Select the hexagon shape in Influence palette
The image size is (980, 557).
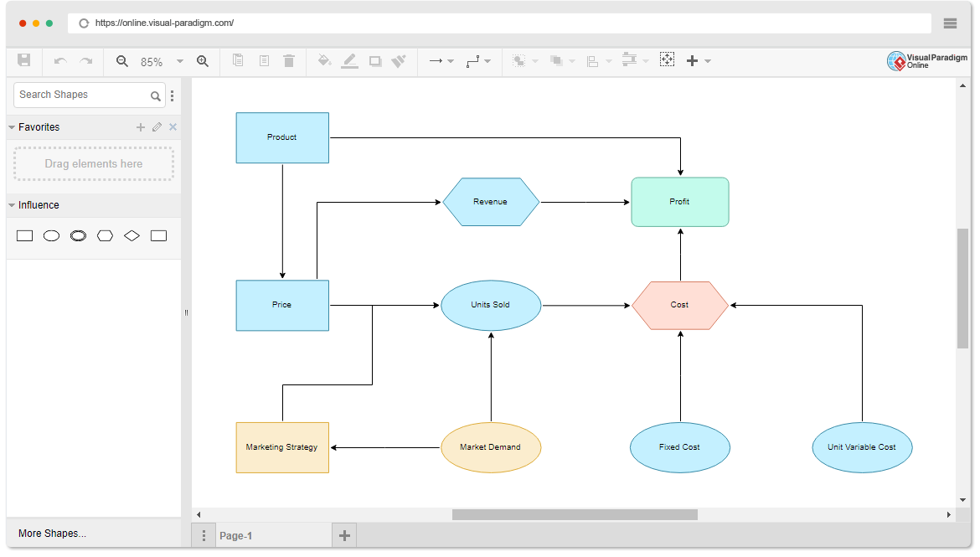click(x=105, y=235)
